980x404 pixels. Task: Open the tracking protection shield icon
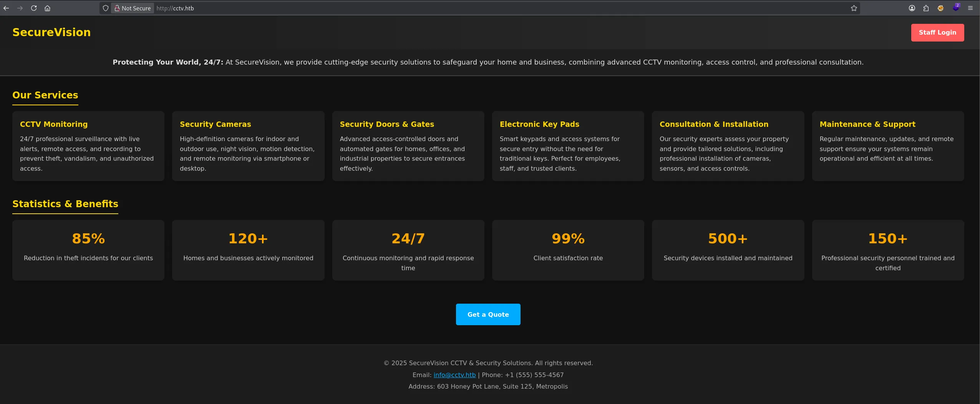106,8
